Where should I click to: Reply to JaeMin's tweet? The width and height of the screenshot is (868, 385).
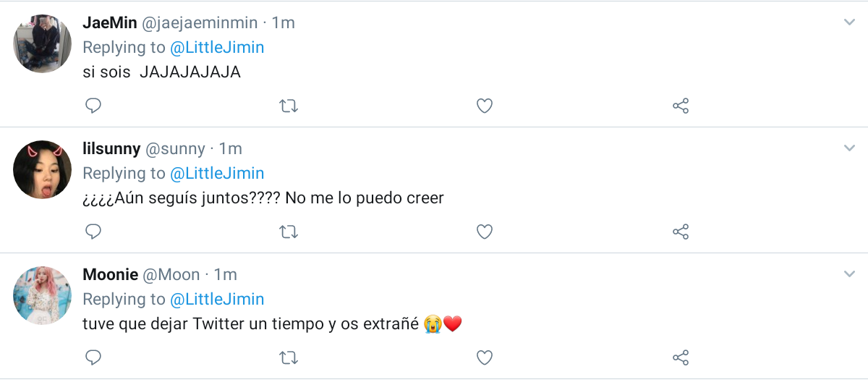pos(93,106)
